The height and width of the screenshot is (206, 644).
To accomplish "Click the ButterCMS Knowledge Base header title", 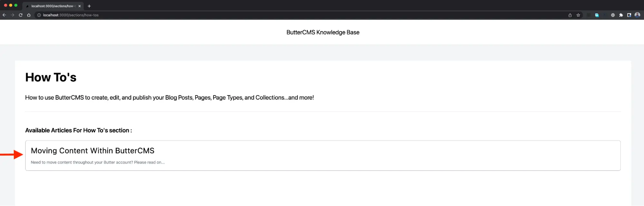I will click(323, 32).
